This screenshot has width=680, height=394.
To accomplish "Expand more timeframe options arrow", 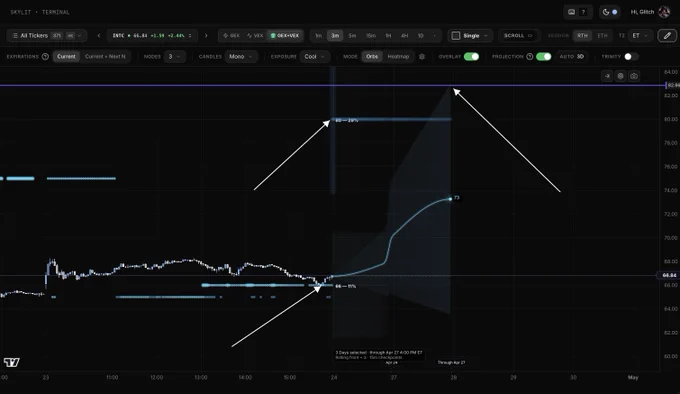I will click(435, 36).
